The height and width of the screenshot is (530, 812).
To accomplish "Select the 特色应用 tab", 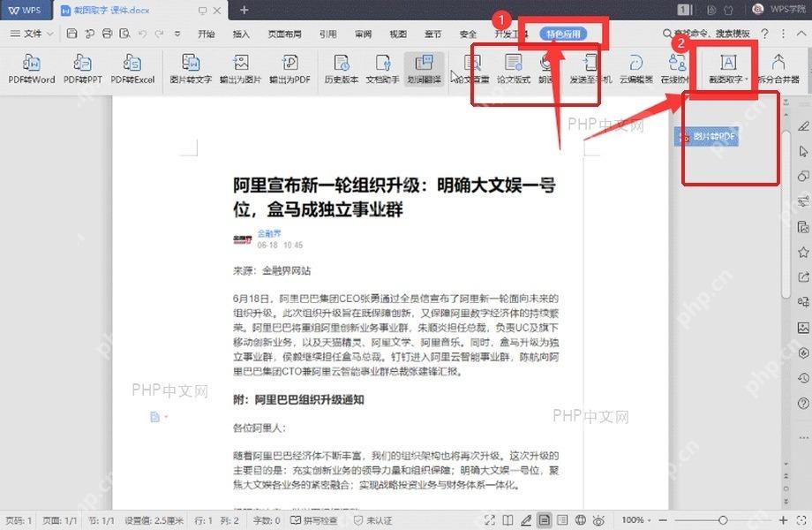I will 563,34.
